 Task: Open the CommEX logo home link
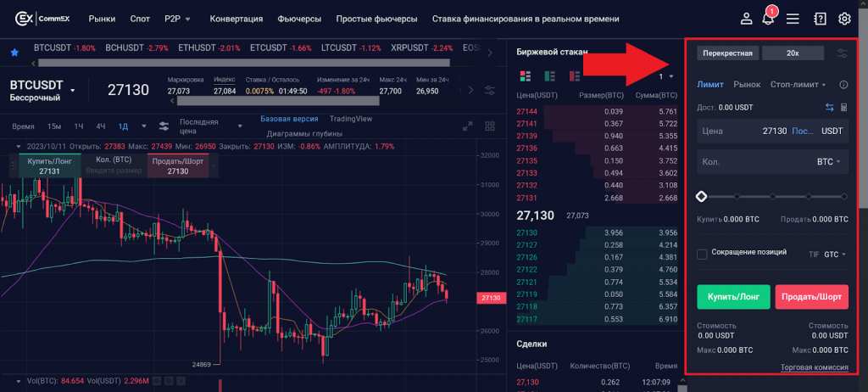(44, 19)
